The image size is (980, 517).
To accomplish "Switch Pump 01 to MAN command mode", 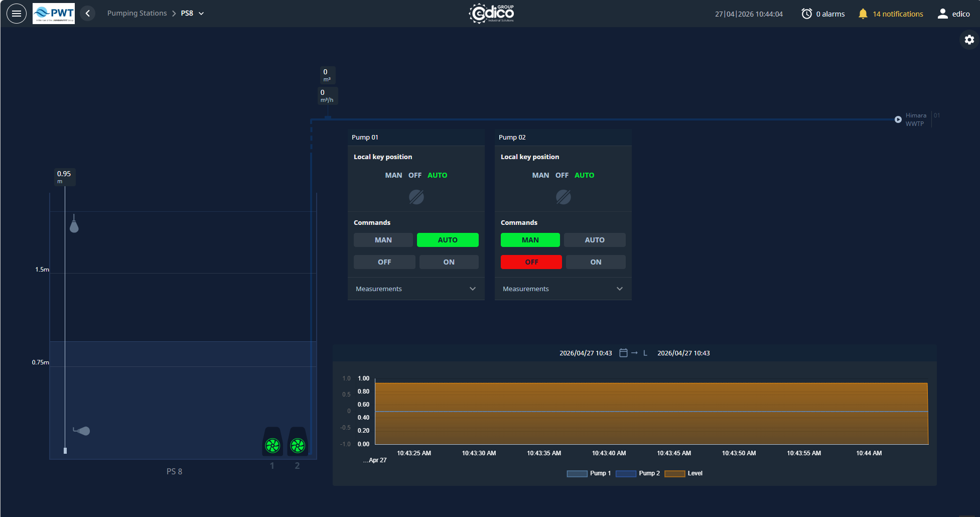I will [x=383, y=240].
